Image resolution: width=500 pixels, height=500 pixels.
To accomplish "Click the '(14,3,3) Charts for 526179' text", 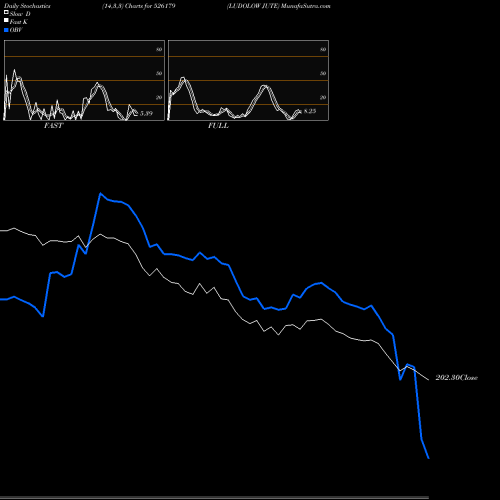I will (x=139, y=6).
